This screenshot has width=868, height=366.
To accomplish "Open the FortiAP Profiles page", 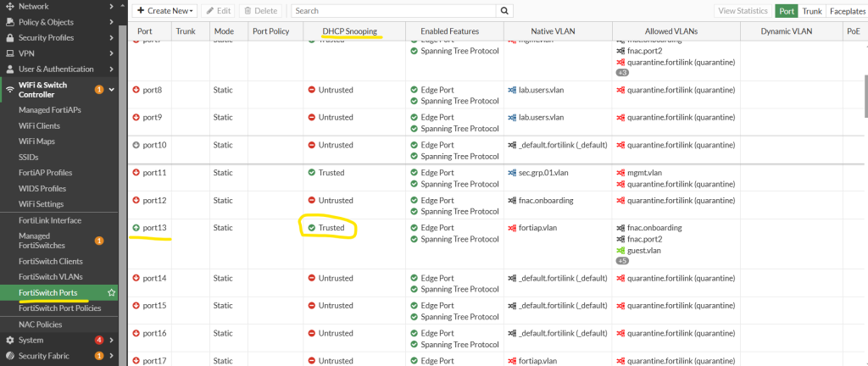I will pos(46,173).
